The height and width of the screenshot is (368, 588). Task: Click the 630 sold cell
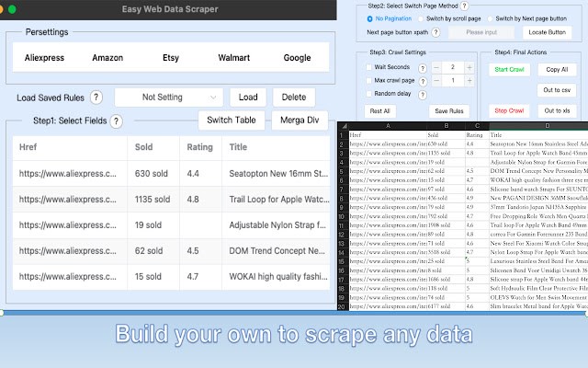pos(153,174)
